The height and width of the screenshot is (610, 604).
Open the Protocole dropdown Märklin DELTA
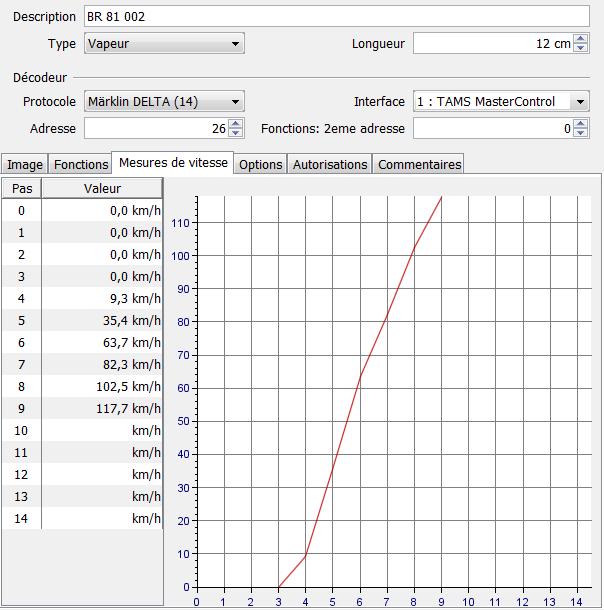point(164,102)
